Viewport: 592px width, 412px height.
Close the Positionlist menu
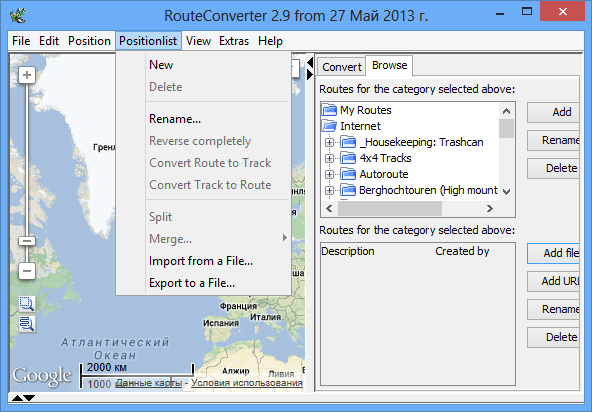point(148,41)
